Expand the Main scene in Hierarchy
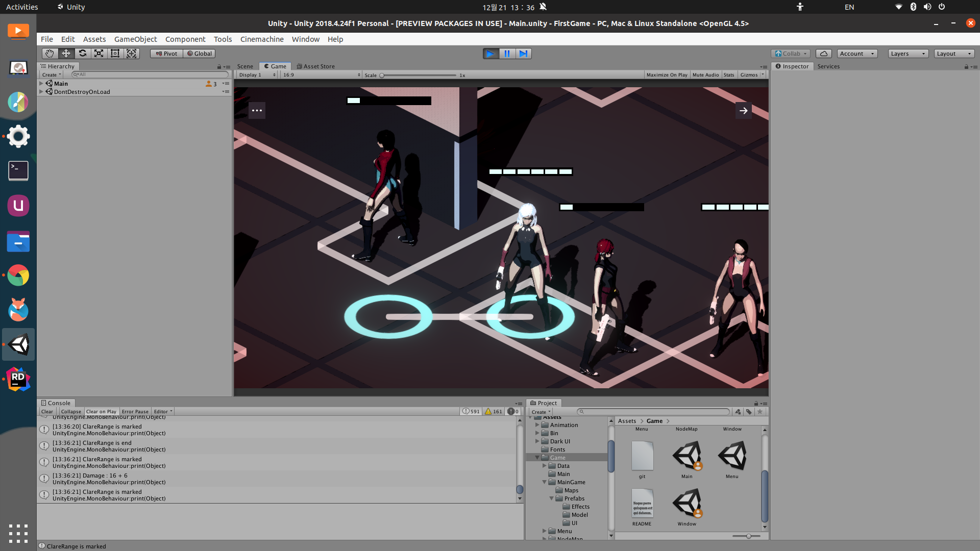Image resolution: width=980 pixels, height=551 pixels. tap(41, 84)
